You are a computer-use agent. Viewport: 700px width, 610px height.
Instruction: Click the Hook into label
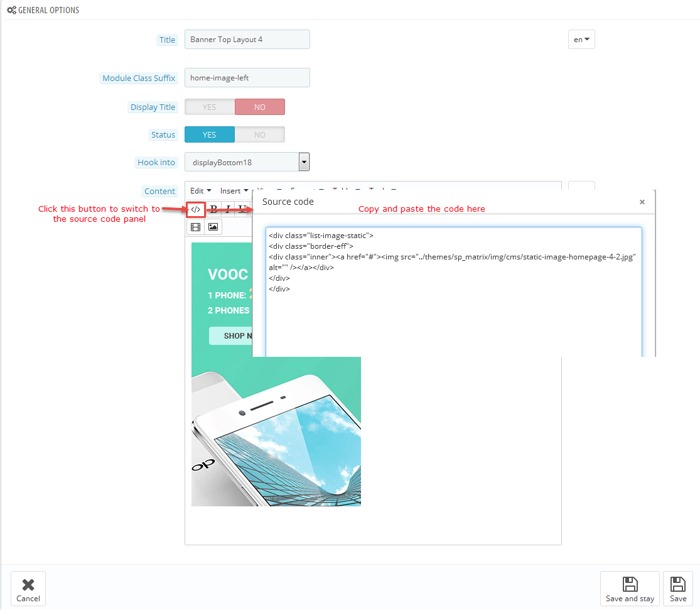(x=156, y=163)
